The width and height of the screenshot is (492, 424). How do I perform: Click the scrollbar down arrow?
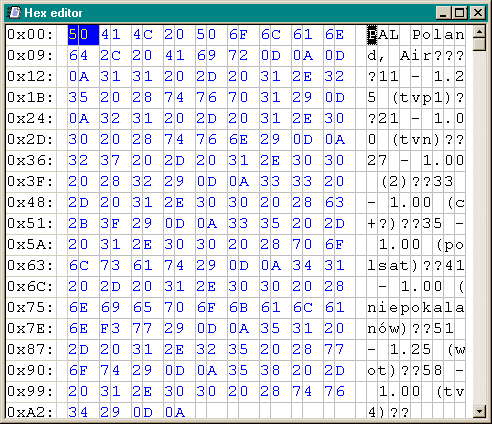(x=479, y=411)
